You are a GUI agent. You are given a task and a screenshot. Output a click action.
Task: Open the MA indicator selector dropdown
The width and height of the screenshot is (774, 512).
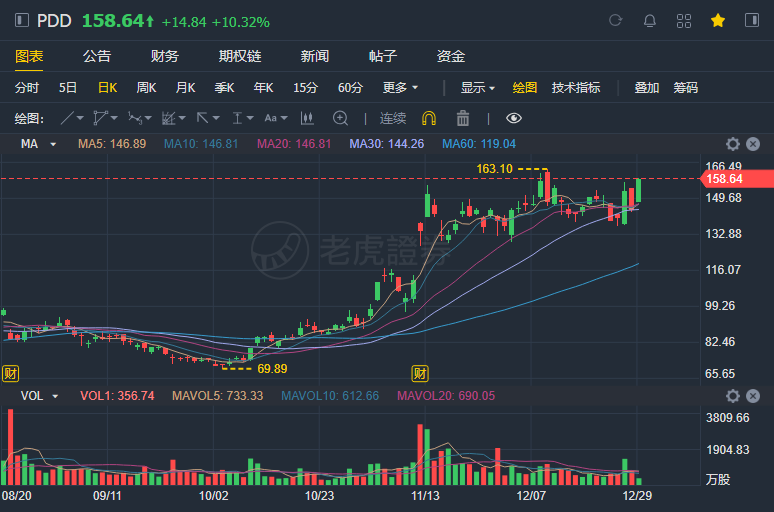pyautogui.click(x=39, y=144)
